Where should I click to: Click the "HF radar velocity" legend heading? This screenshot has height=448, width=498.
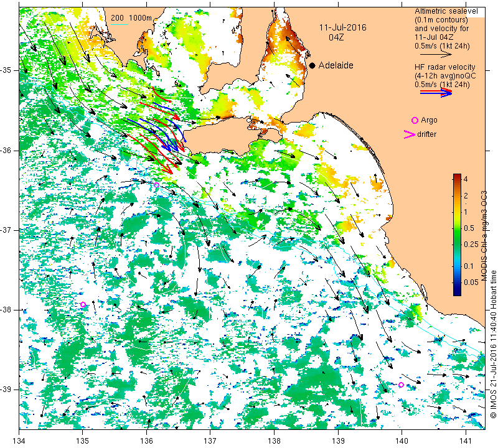click(444, 67)
